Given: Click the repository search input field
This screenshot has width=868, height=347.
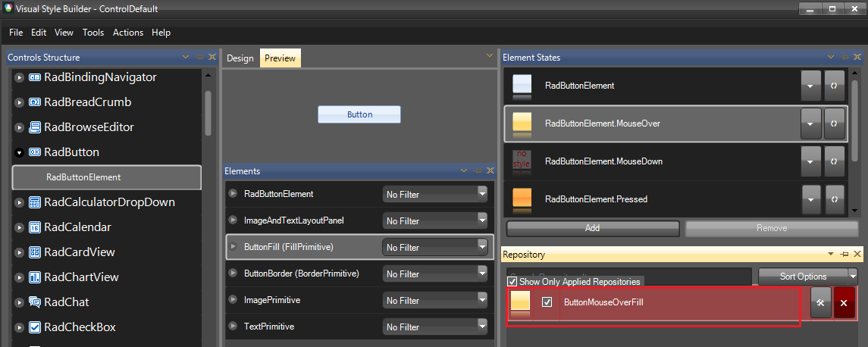Looking at the screenshot, I should click(629, 277).
